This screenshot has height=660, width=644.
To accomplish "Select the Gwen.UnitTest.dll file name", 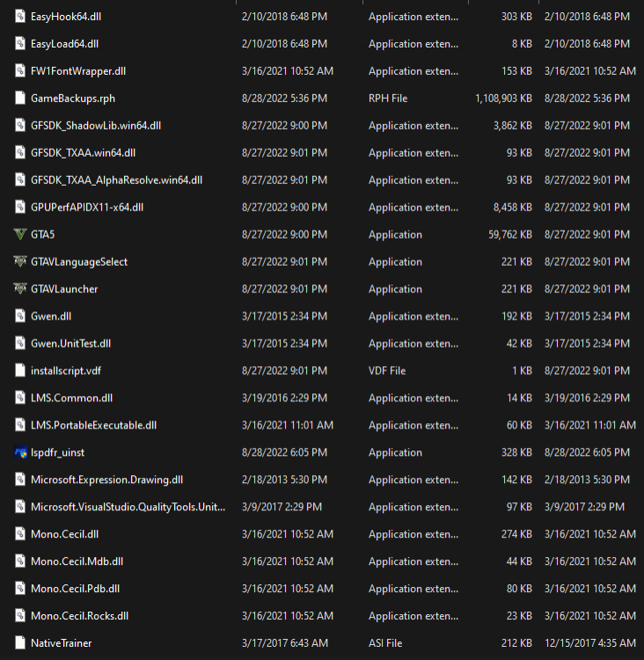I will point(70,343).
